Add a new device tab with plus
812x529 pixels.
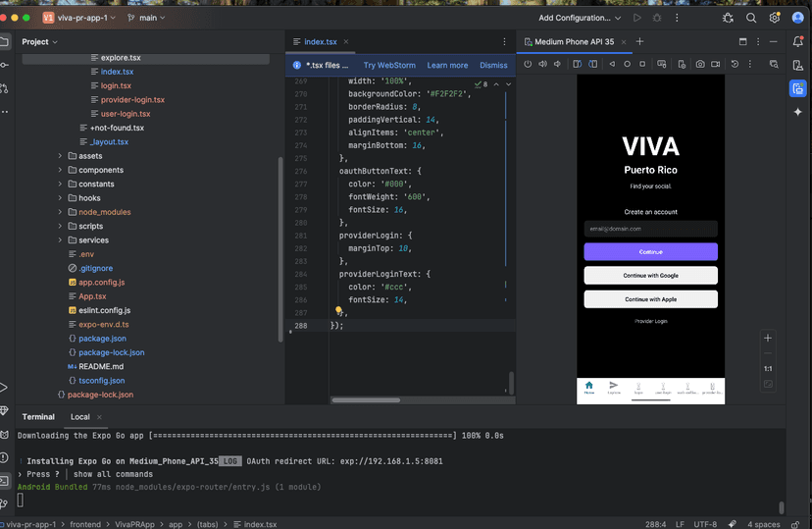(639, 42)
